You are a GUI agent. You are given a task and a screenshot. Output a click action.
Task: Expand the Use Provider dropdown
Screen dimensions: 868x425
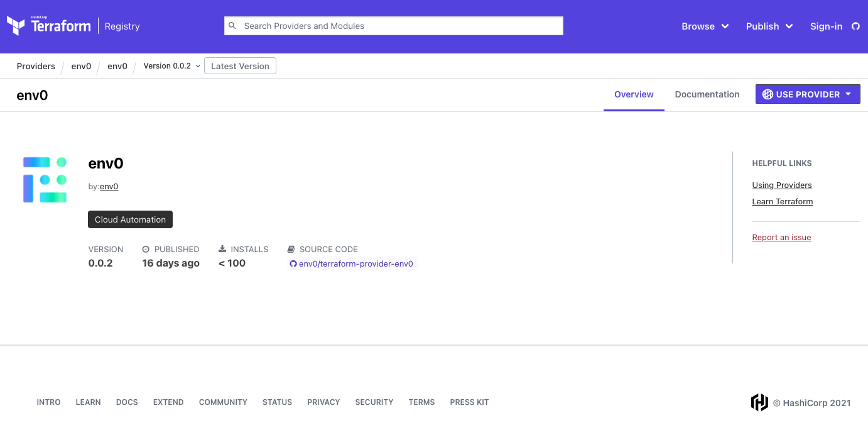[848, 94]
